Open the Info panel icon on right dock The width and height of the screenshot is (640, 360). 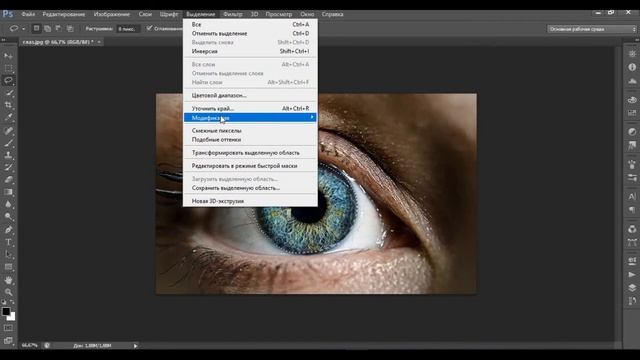point(632,67)
